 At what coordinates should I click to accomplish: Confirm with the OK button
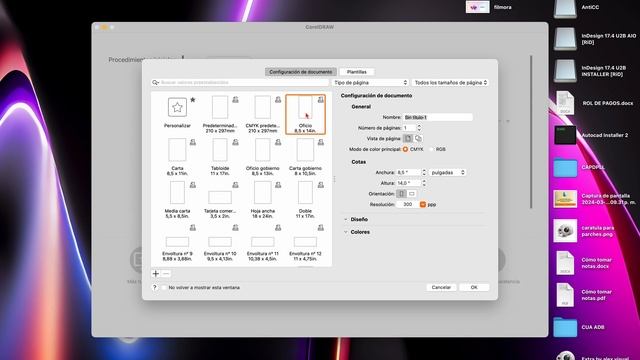coord(474,287)
